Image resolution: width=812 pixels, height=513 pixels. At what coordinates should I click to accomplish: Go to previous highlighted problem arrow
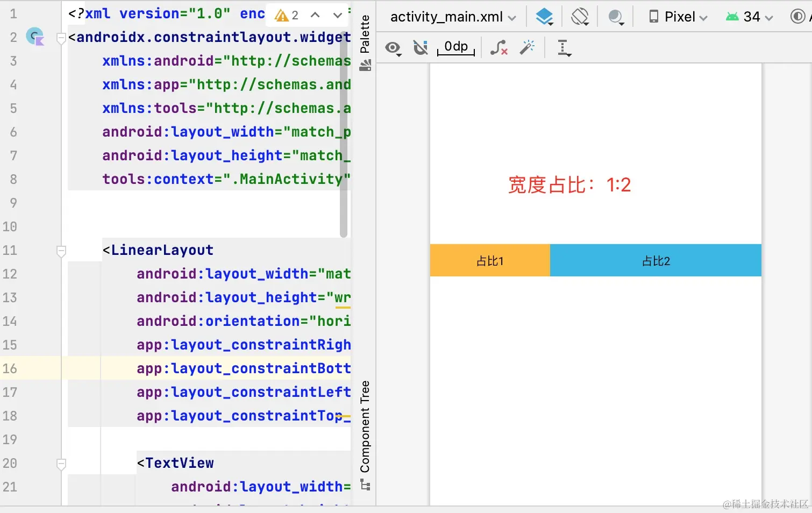tap(316, 15)
